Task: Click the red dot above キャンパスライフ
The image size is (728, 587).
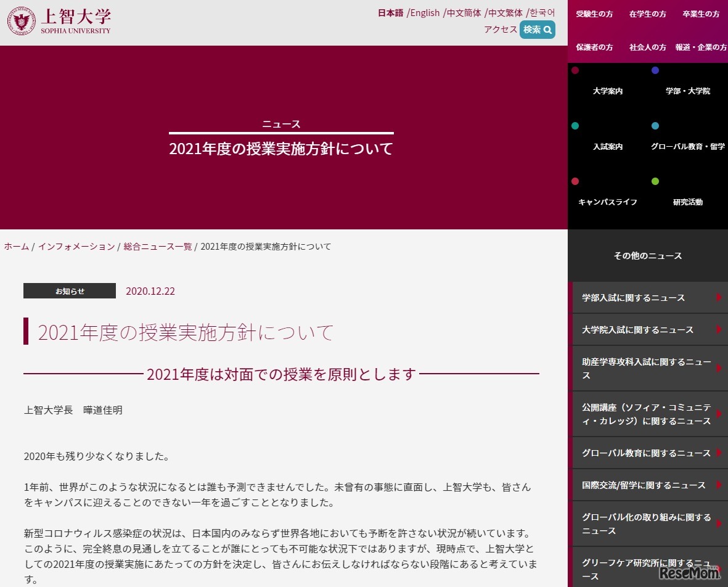Action: coord(575,181)
